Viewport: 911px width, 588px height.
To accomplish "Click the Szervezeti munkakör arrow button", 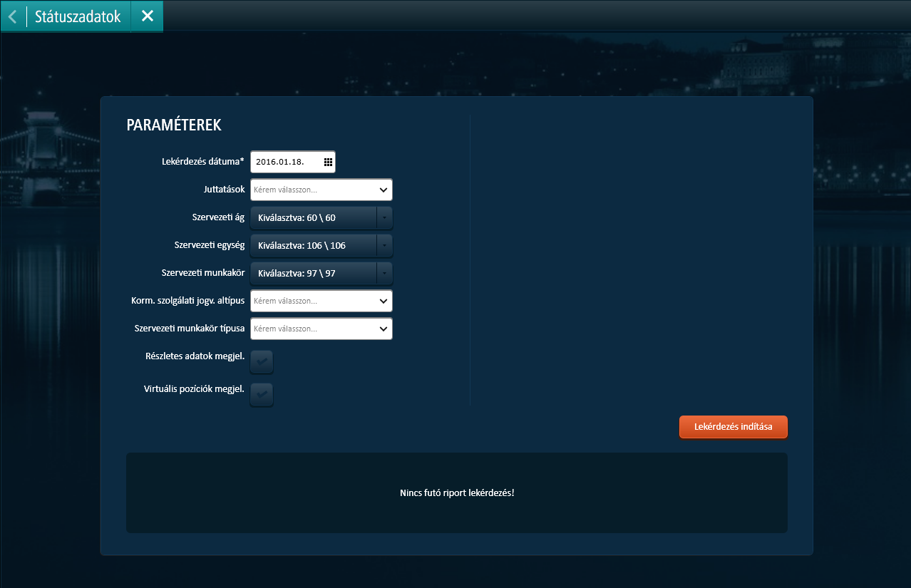I will (x=384, y=273).
